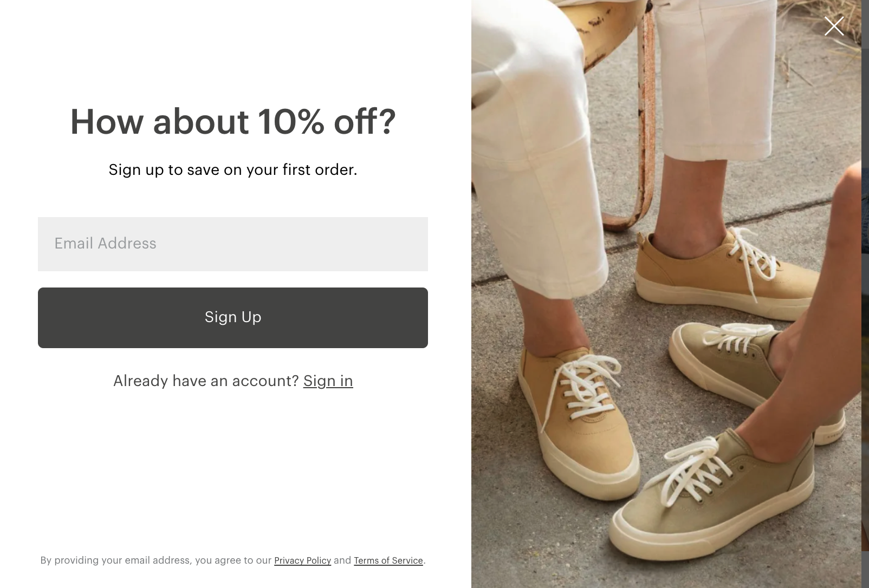Click inside the Email Address field
Viewport: 869px width, 588px height.
point(232,244)
